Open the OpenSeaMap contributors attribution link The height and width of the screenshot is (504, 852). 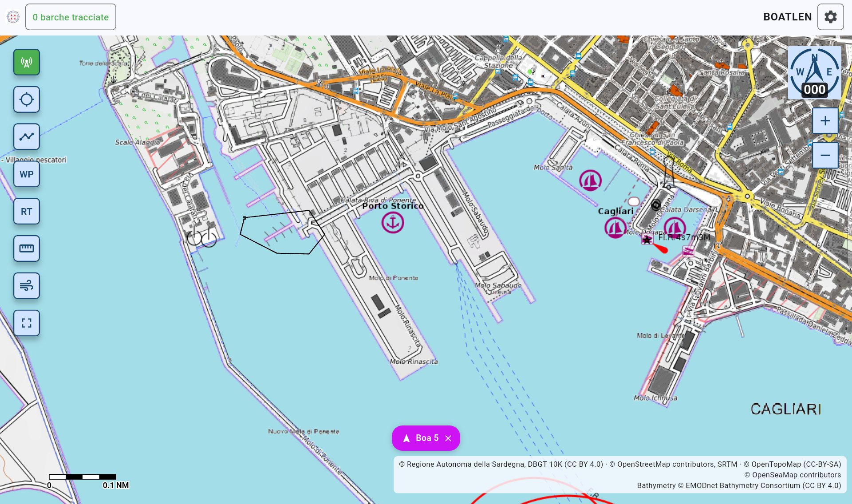793,475
